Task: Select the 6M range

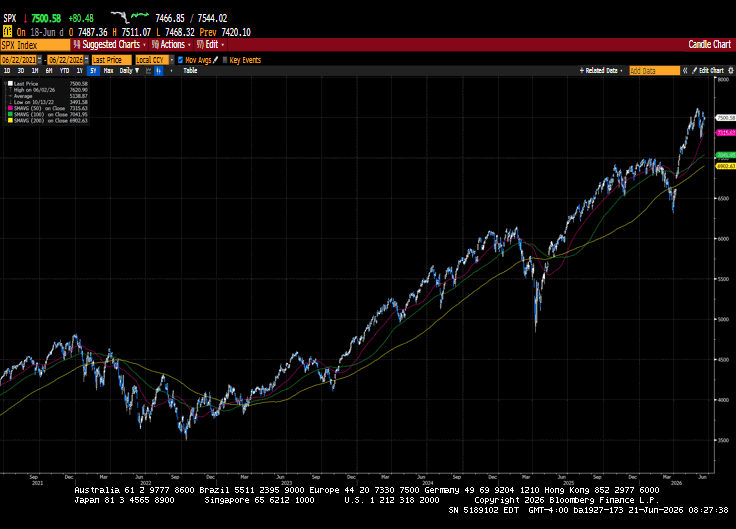Action: (x=49, y=71)
